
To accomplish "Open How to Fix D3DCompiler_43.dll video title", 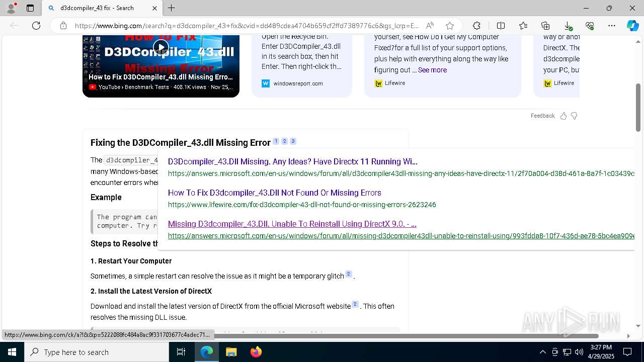I will [x=160, y=77].
